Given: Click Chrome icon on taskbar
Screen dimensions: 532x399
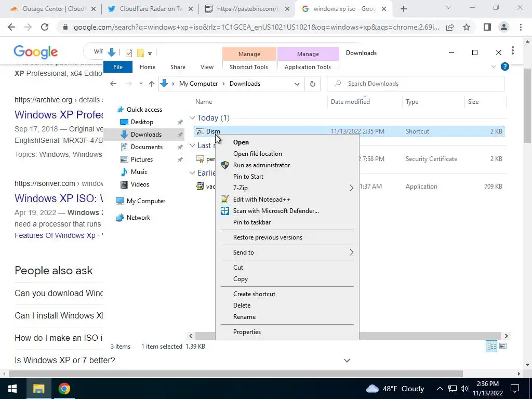Looking at the screenshot, I should click(x=64, y=389).
